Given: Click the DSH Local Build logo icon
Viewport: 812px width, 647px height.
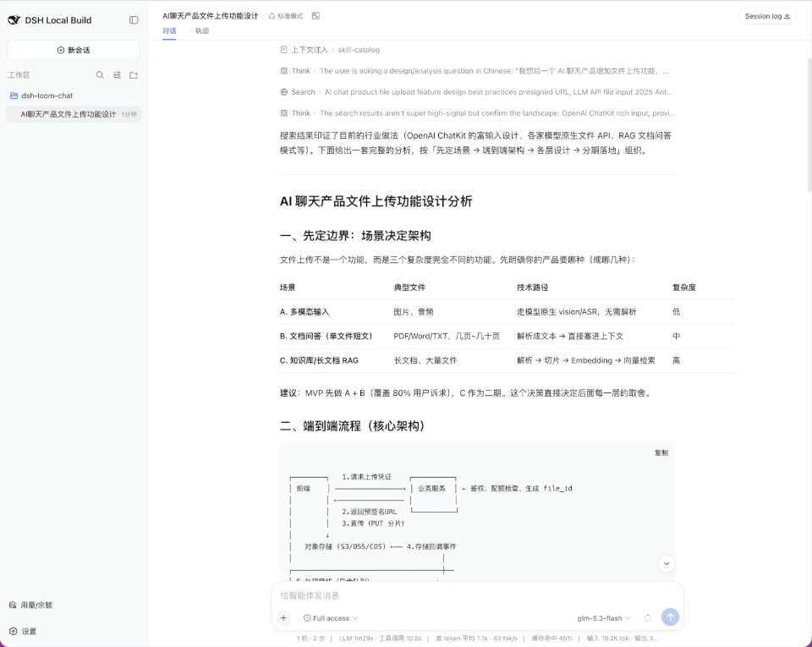Looking at the screenshot, I should pyautogui.click(x=14, y=20).
